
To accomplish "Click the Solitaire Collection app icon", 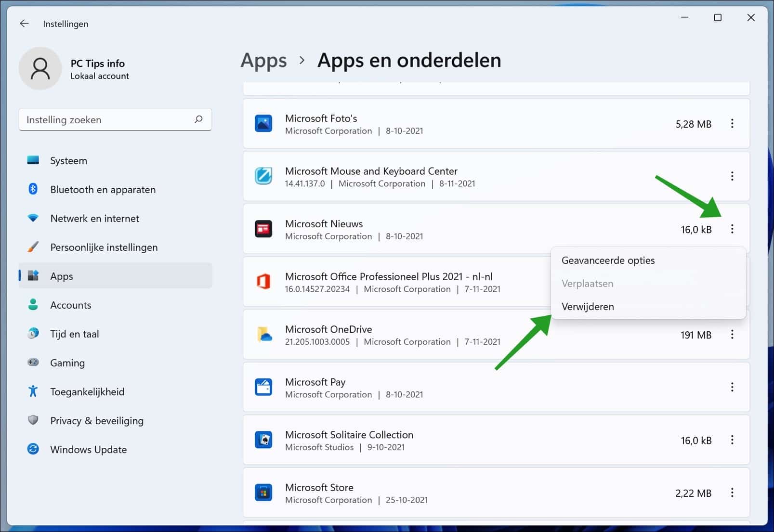I will coord(263,440).
